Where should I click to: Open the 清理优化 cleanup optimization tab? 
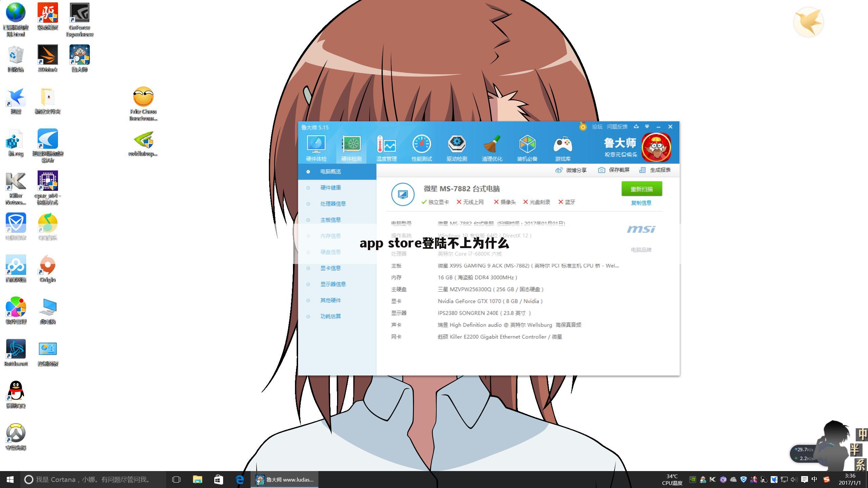[492, 148]
